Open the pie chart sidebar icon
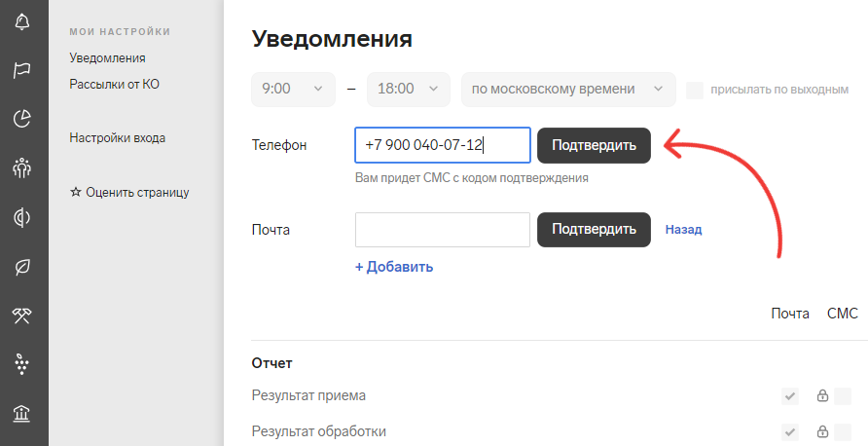Screen dimensions: 868x446 21,119
